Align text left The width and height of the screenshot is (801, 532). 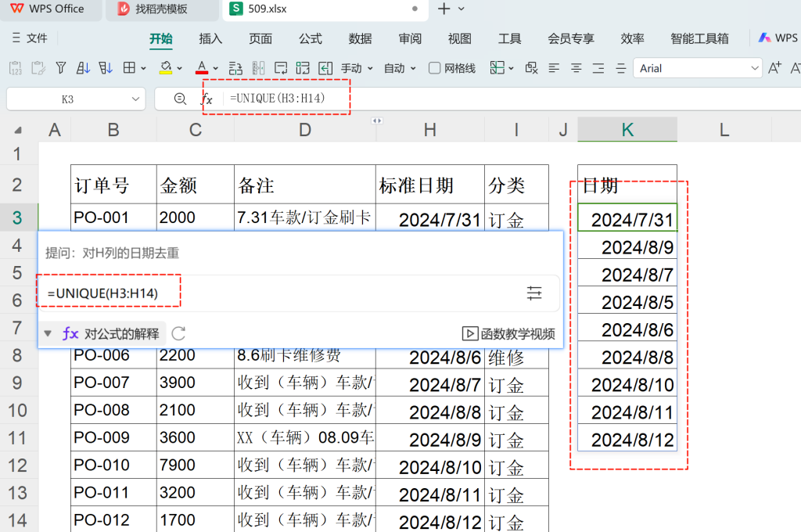554,68
